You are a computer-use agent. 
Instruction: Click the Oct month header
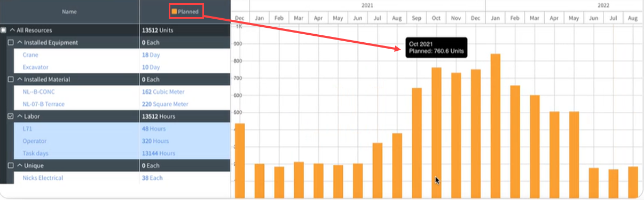point(436,18)
